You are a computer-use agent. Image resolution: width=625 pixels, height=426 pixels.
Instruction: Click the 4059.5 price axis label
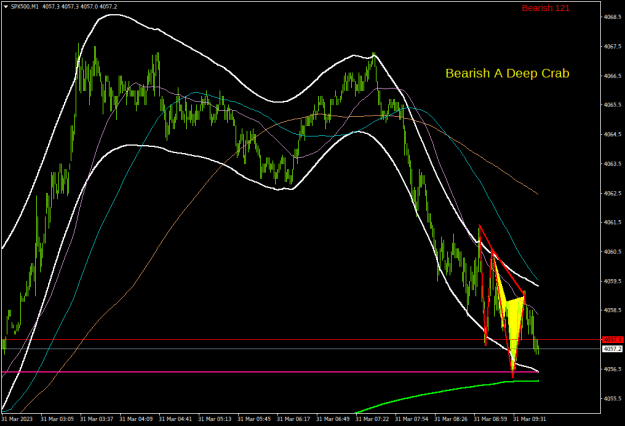tap(612, 281)
